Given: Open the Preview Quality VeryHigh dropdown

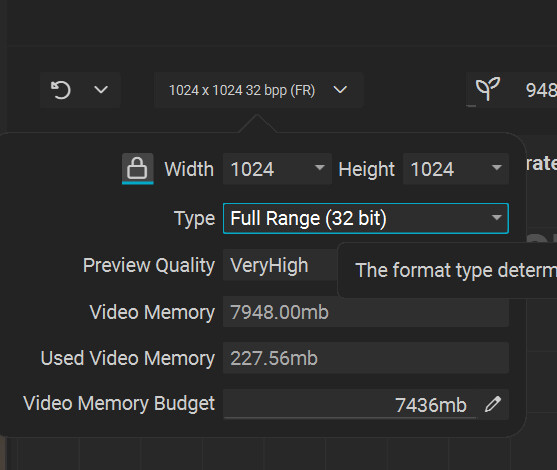Looking at the screenshot, I should click(x=280, y=265).
